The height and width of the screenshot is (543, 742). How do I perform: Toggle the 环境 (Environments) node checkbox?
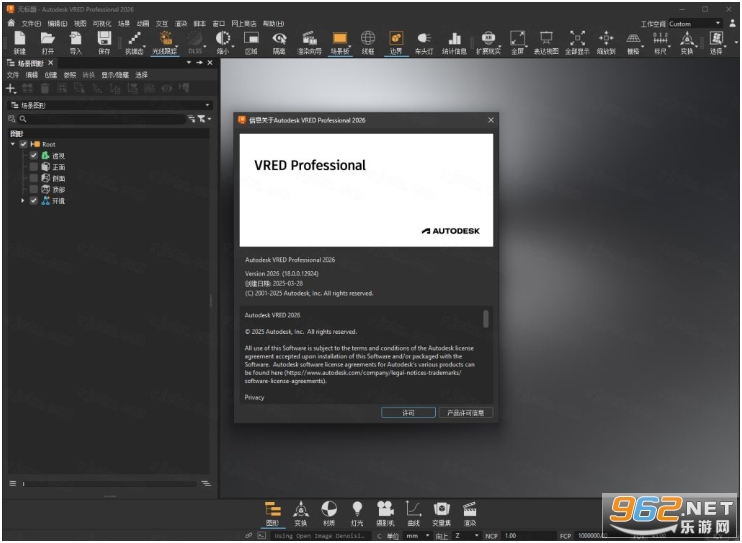(34, 201)
